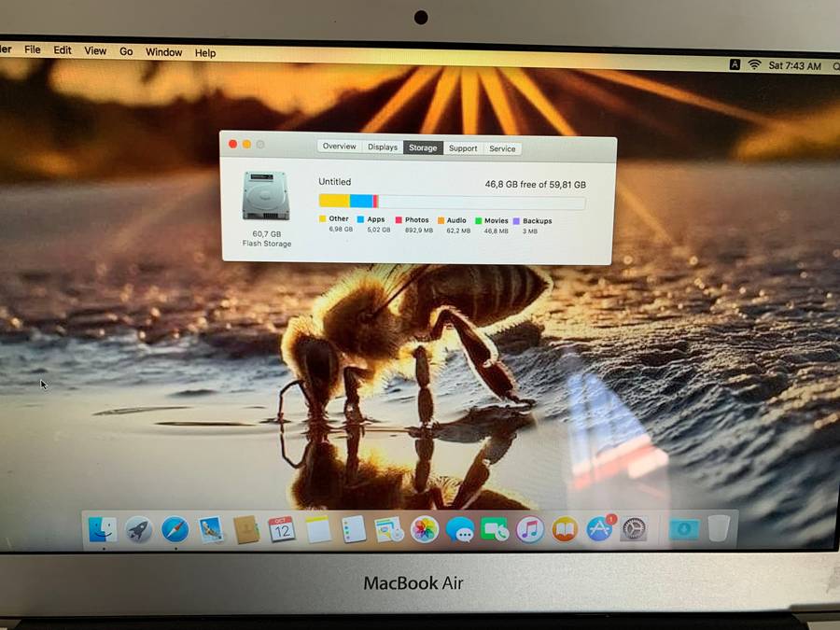This screenshot has width=840, height=630.
Task: Open the Window menu
Action: tap(163, 52)
